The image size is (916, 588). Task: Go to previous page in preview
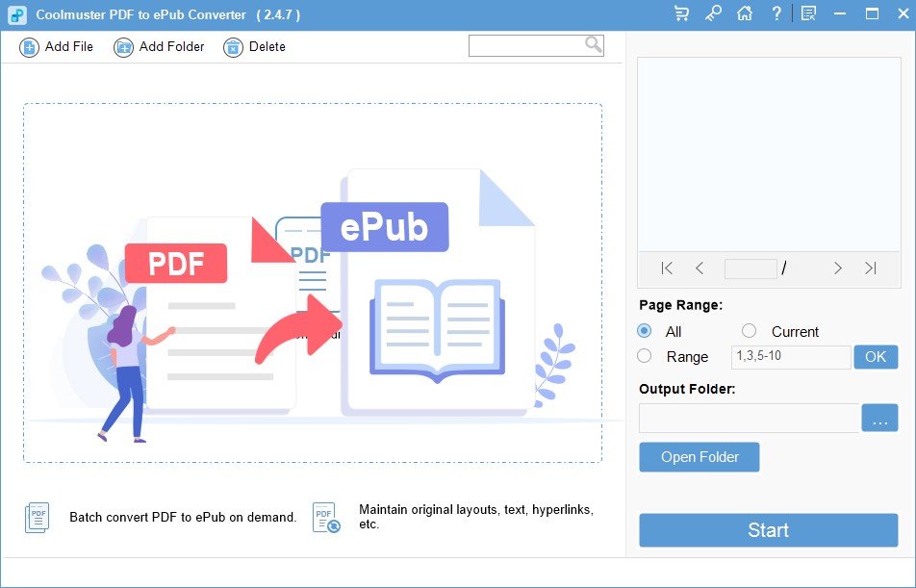click(x=700, y=268)
